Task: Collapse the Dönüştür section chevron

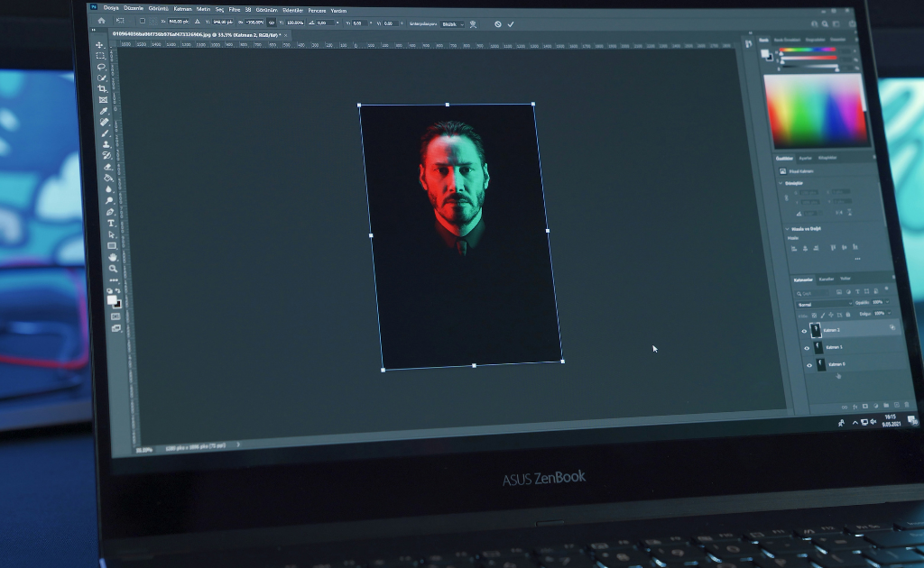Action: 781,183
